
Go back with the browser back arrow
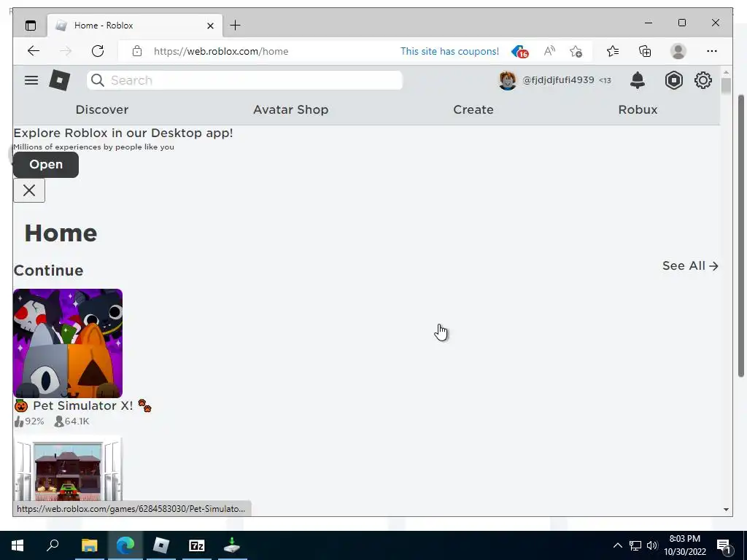pos(34,51)
